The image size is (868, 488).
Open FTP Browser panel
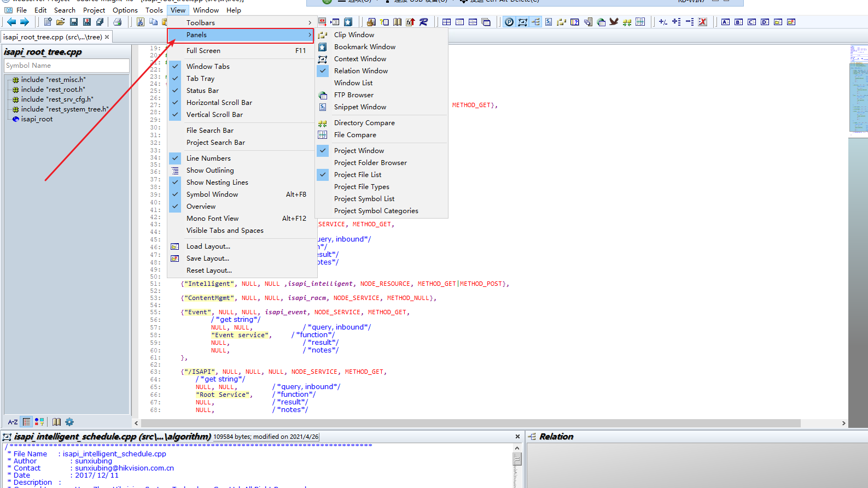pyautogui.click(x=381, y=95)
